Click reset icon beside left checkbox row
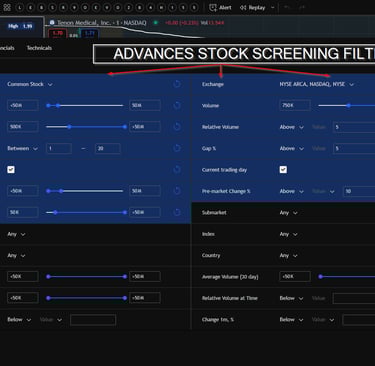This screenshot has width=375, height=366. click(177, 170)
